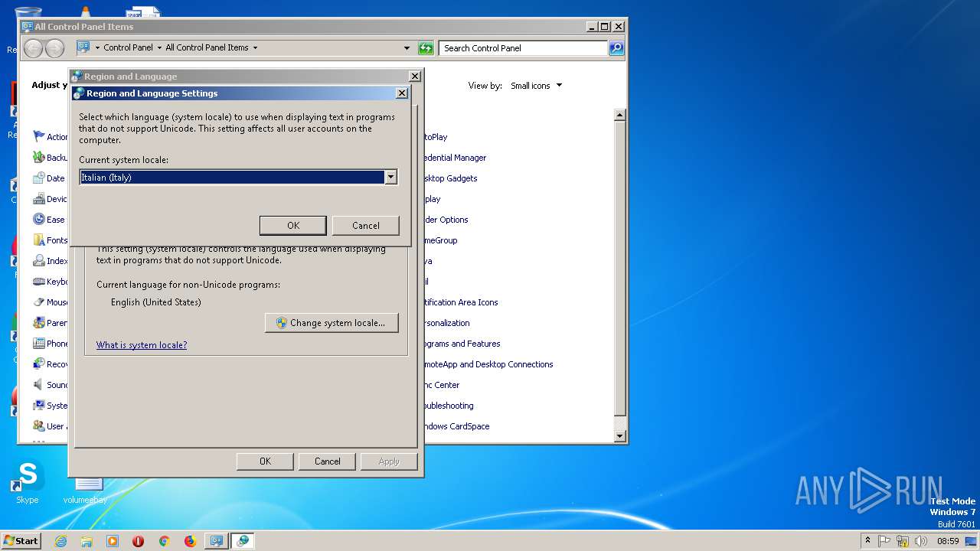Click the refresh button in address bar

(426, 48)
